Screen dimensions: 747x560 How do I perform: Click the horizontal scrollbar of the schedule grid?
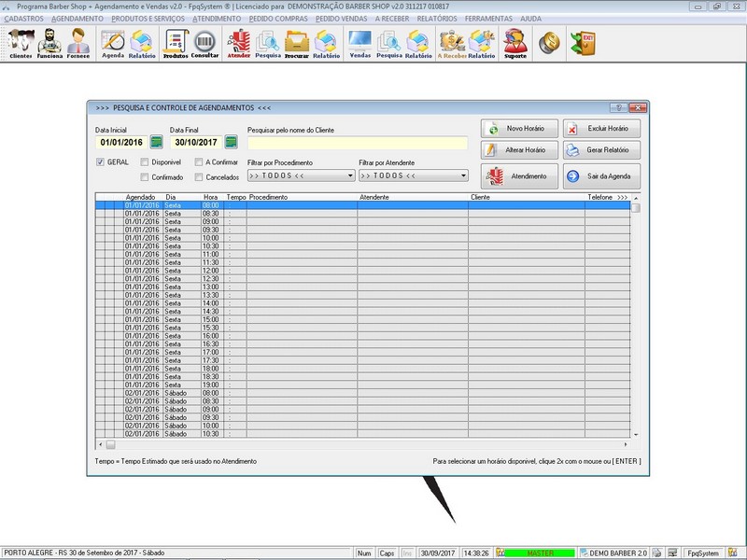pos(364,444)
